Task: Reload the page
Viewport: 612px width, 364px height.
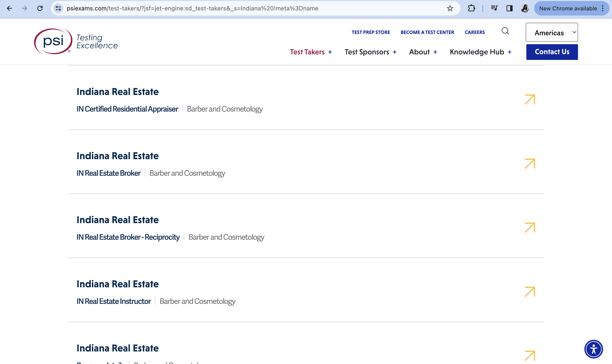Action: (x=40, y=8)
